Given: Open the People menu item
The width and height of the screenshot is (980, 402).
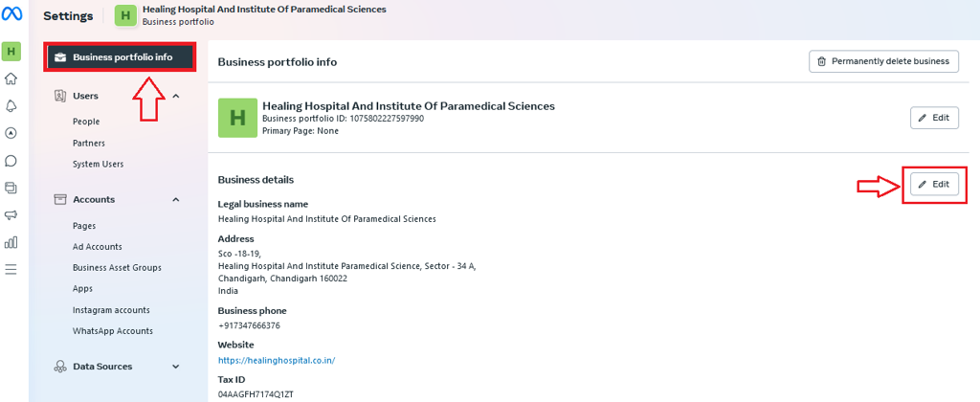Looking at the screenshot, I should point(86,122).
